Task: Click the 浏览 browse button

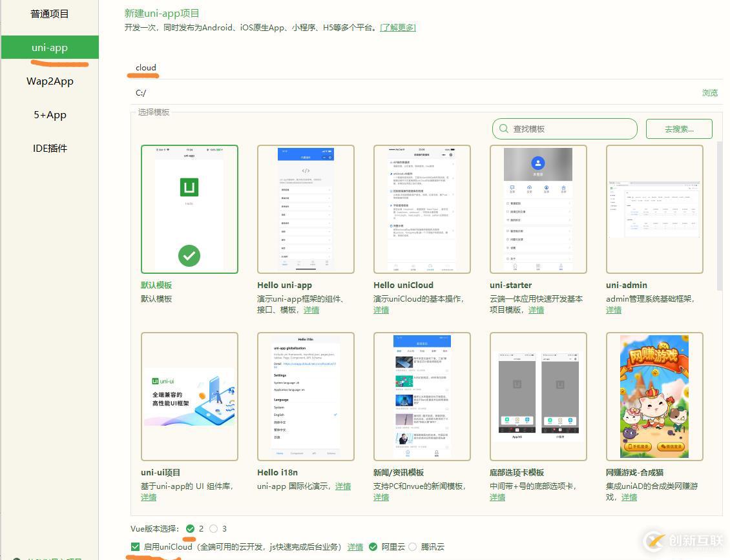Action: [x=709, y=92]
